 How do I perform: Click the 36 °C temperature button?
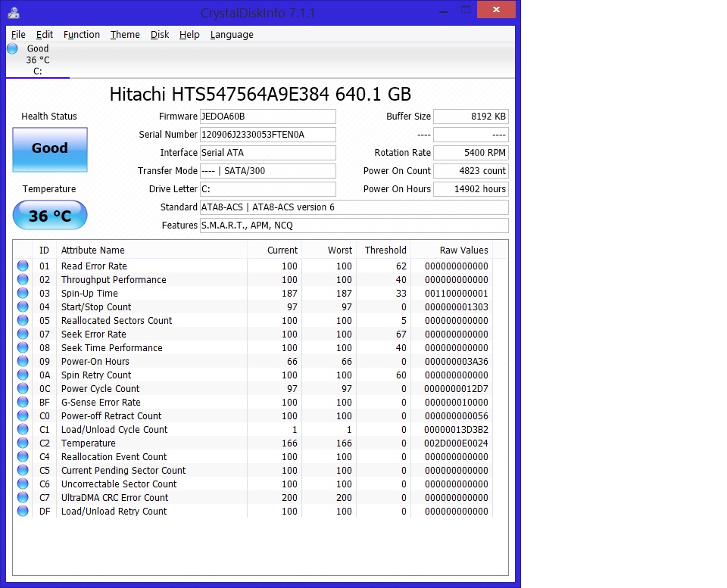(50, 215)
